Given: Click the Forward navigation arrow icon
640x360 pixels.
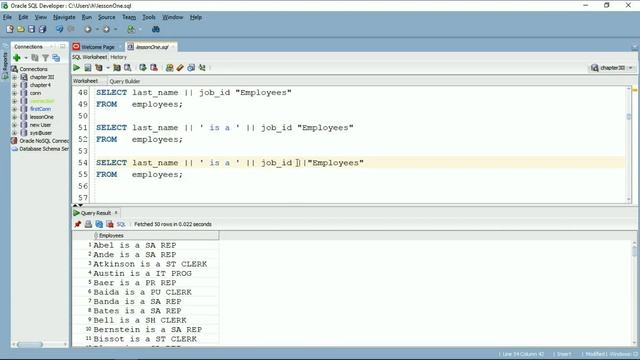Looking at the screenshot, I should pos(107,29).
